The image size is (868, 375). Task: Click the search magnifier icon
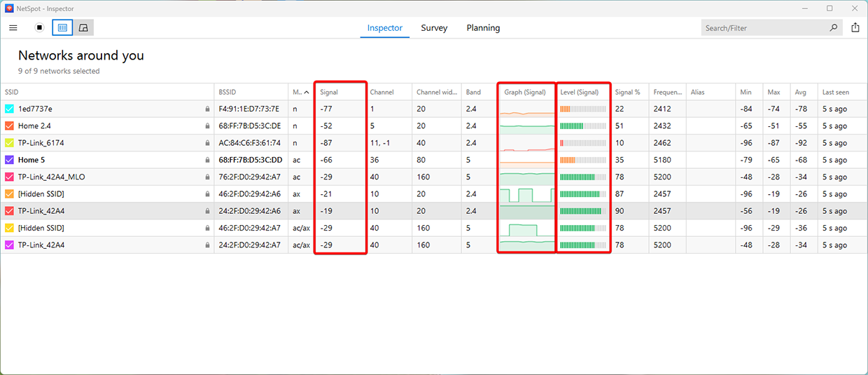[833, 28]
